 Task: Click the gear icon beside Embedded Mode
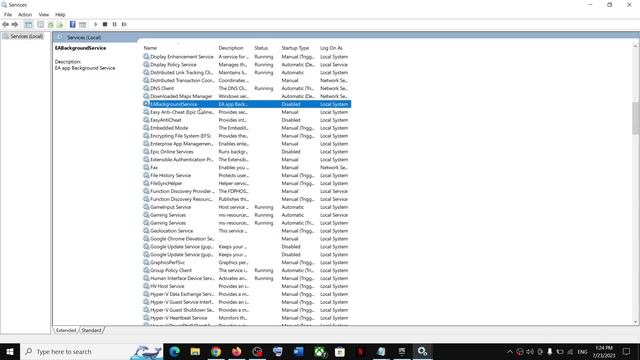146,128
